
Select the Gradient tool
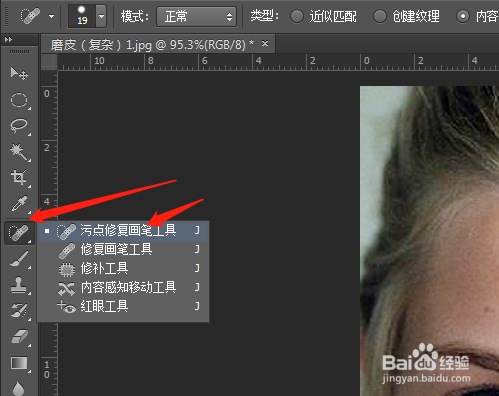(19, 363)
